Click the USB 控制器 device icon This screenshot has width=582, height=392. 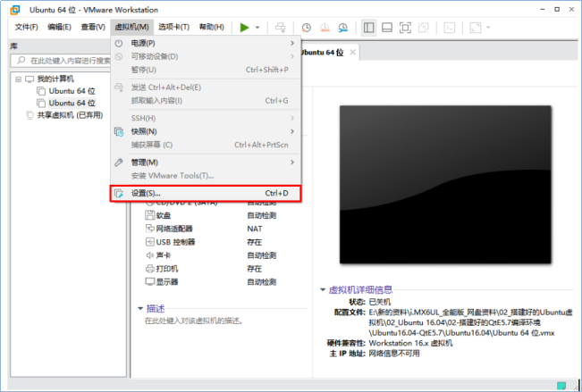tap(150, 242)
